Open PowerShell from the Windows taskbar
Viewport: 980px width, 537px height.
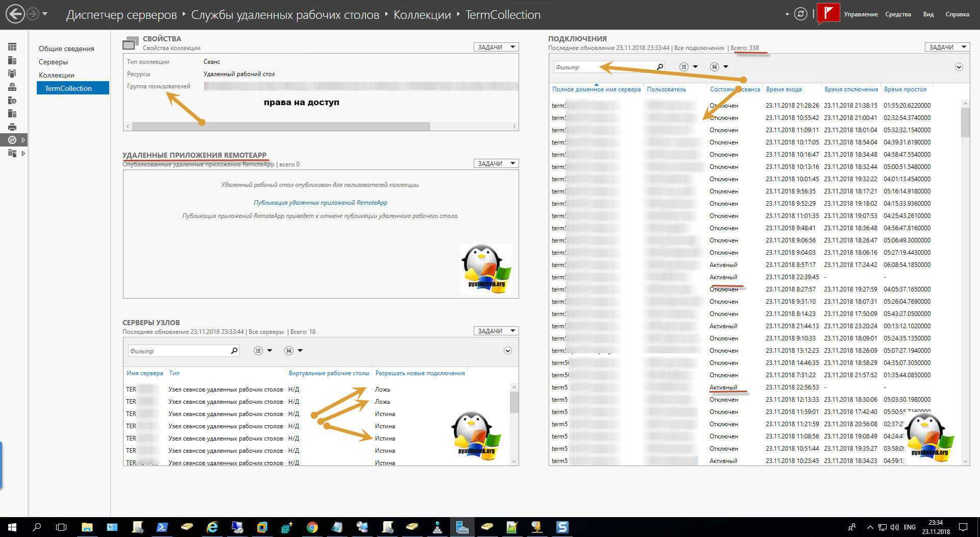click(x=162, y=527)
